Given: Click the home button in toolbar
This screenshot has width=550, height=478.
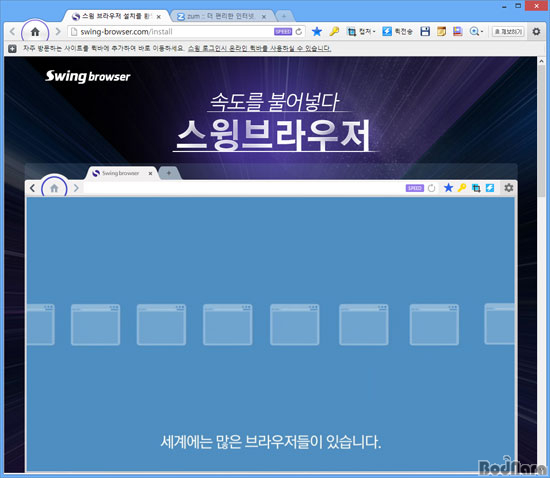Looking at the screenshot, I should click(35, 32).
